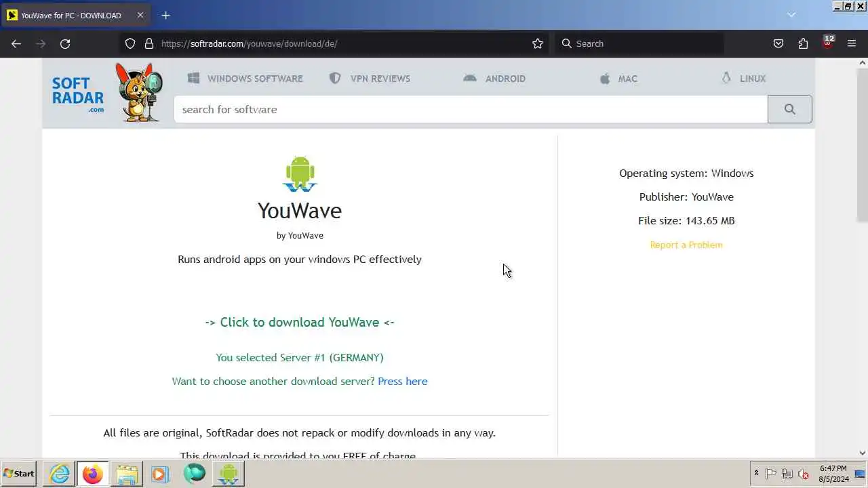Click to download YouWave link

(300, 322)
